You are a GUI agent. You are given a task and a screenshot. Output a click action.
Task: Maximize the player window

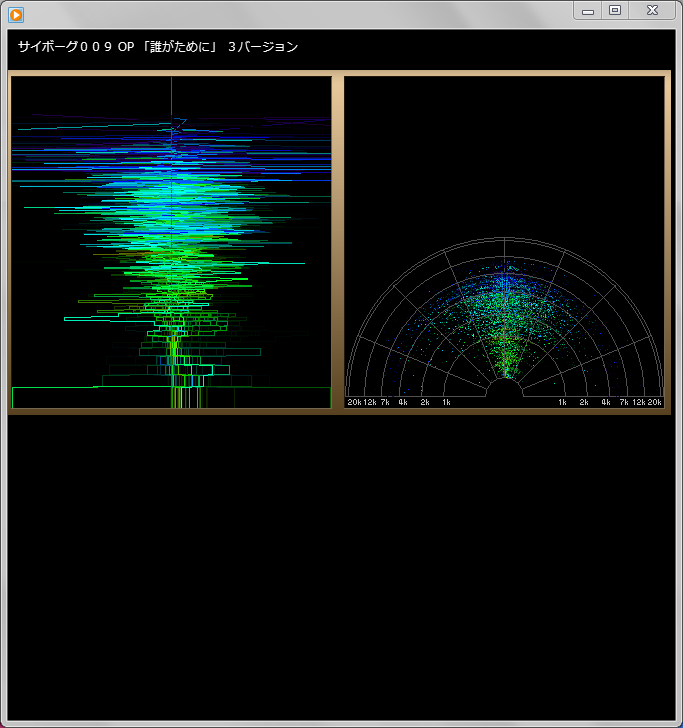coord(615,10)
